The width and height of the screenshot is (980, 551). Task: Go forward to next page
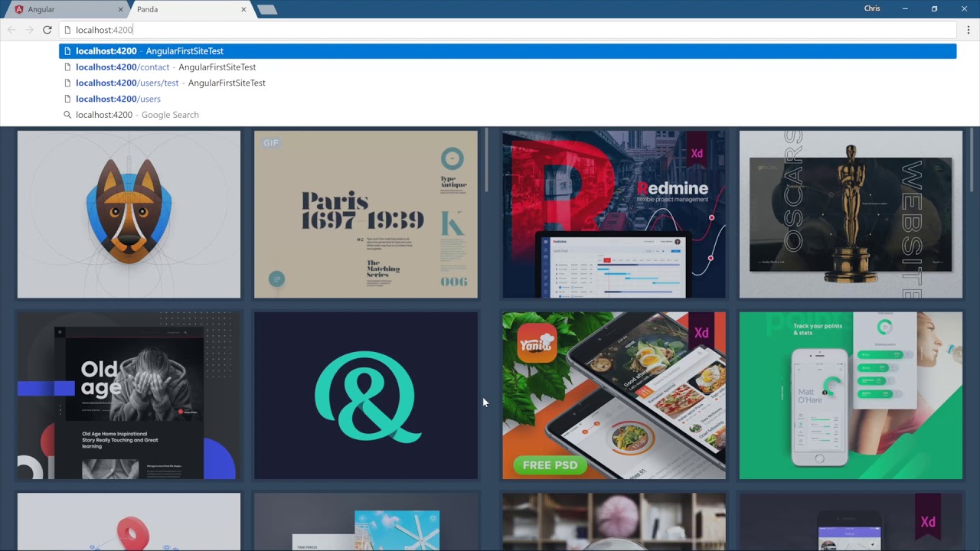coord(29,30)
